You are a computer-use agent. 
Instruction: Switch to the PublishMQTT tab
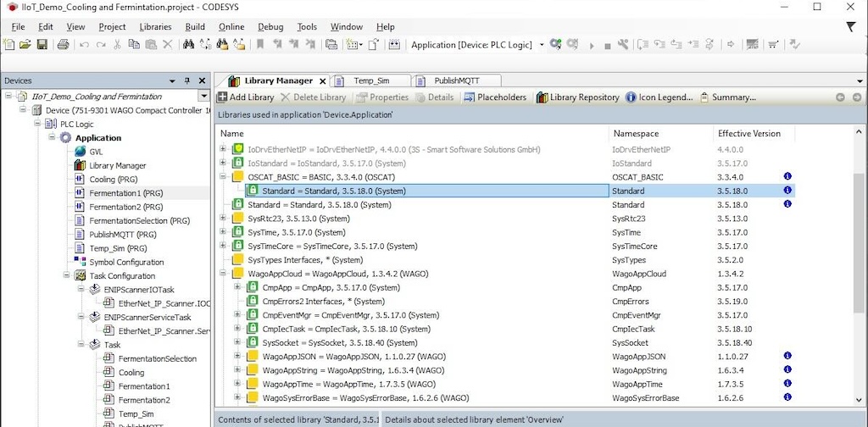point(456,80)
